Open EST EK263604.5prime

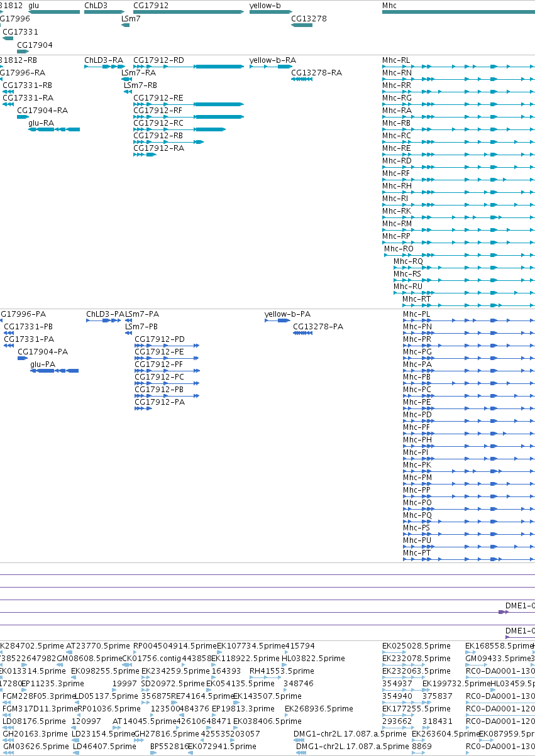tap(446, 734)
